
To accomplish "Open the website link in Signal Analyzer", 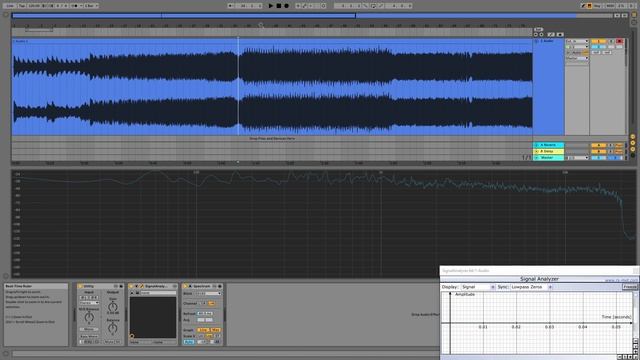I will tap(620, 280).
